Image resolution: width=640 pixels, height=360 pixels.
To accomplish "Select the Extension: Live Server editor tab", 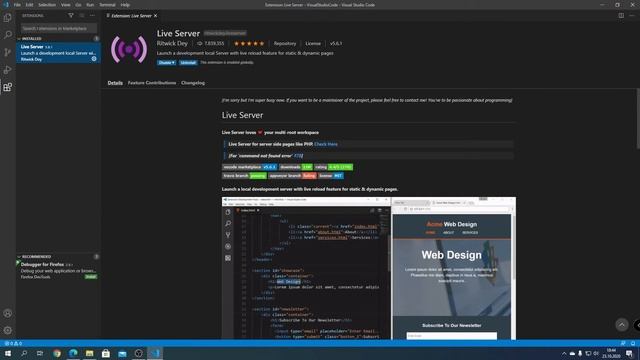I will point(131,16).
